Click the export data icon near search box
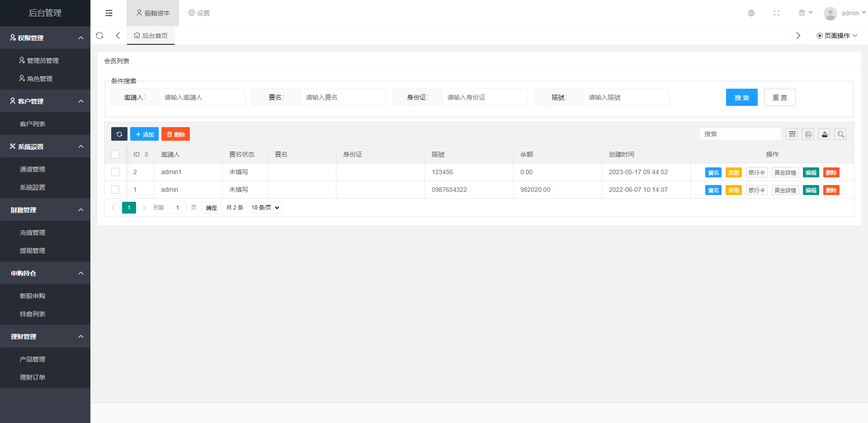This screenshot has width=868, height=423. [824, 134]
